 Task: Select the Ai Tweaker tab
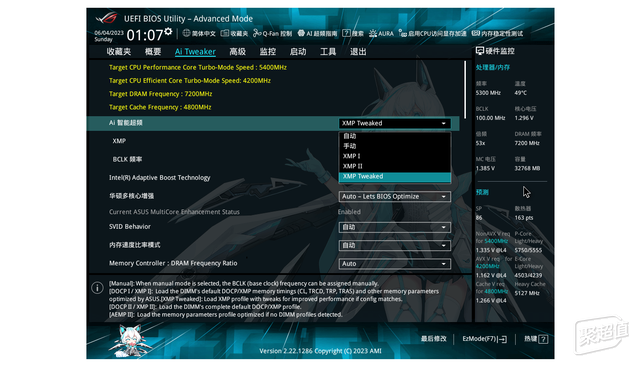click(x=195, y=52)
